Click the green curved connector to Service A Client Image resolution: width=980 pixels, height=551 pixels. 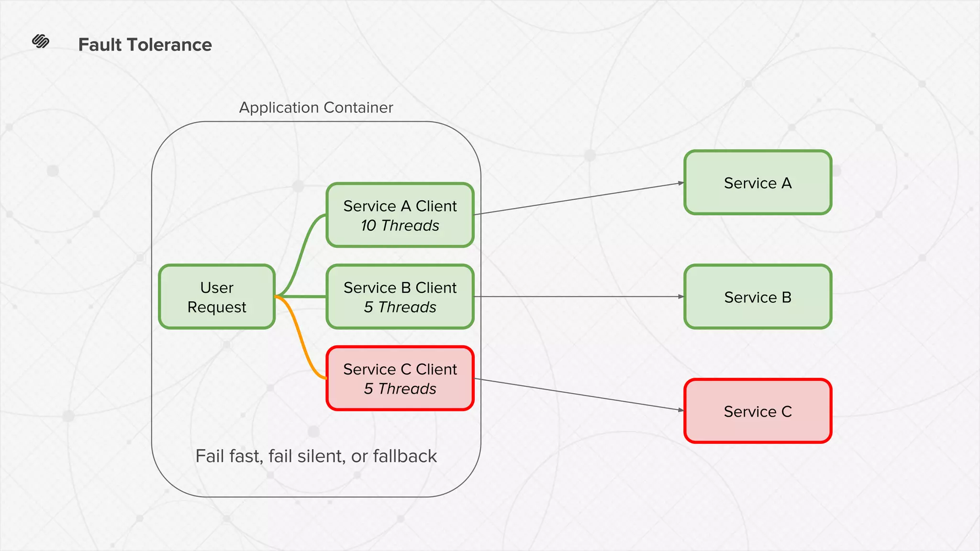tap(301, 254)
